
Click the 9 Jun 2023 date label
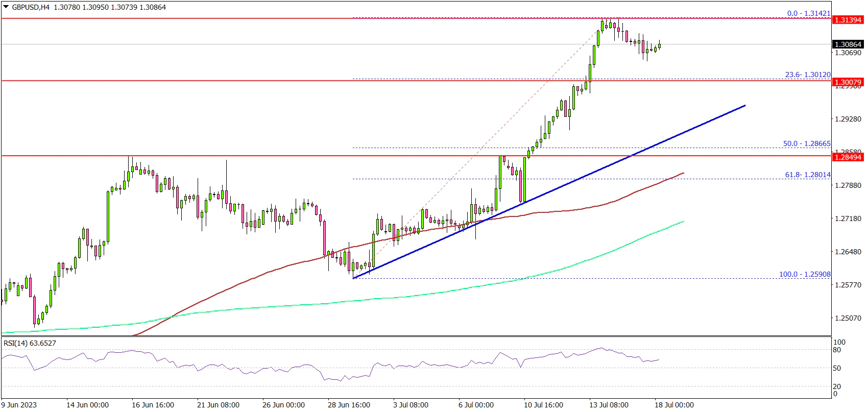click(x=19, y=405)
